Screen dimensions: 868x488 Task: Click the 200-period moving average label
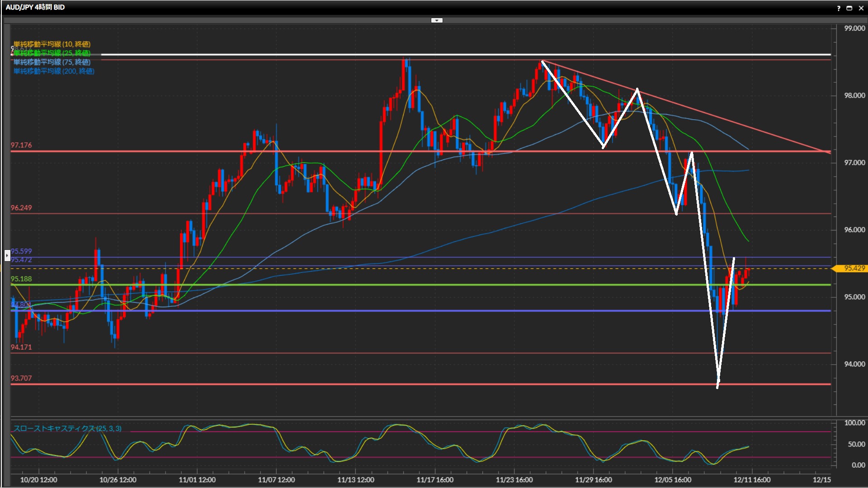54,71
